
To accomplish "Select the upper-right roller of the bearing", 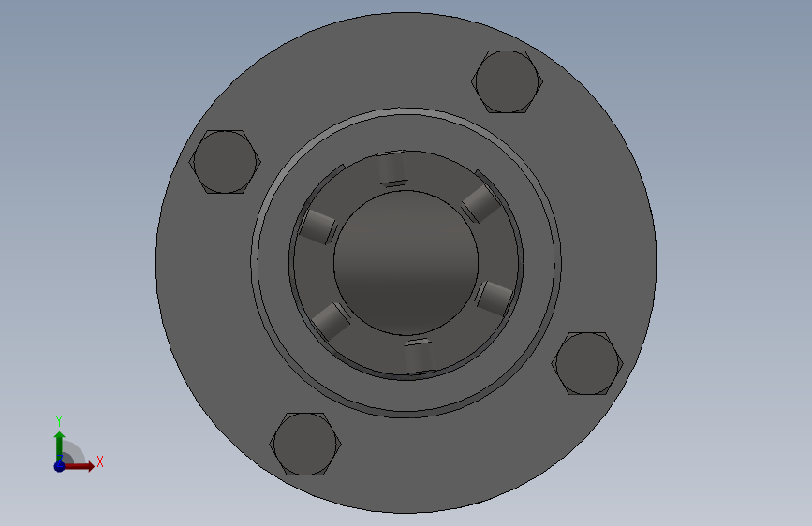I will 480,203.
